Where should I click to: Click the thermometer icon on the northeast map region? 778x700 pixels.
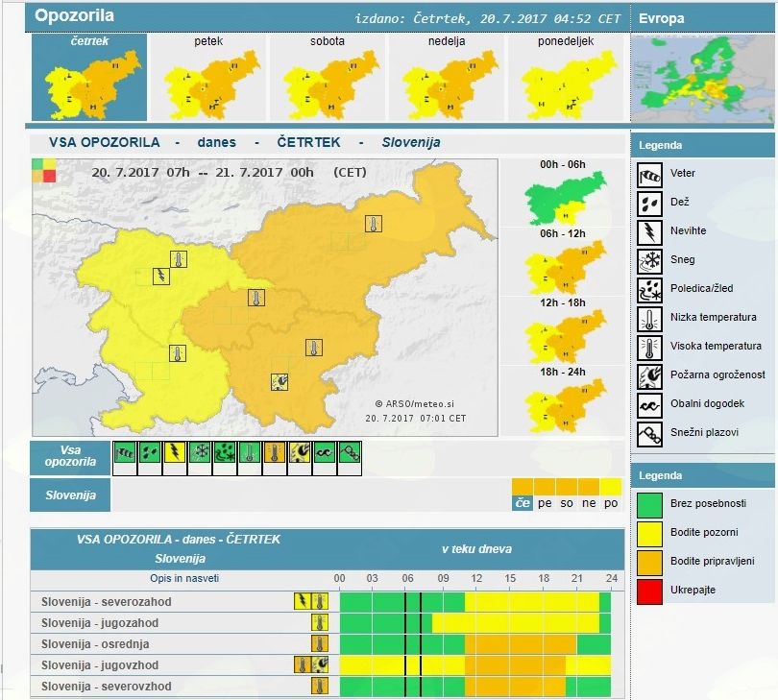373,225
